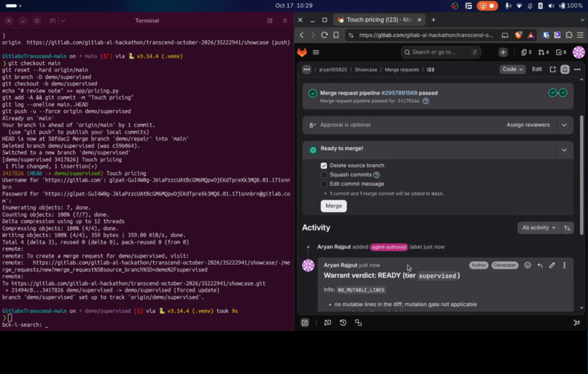Image resolution: width=588 pixels, height=374 pixels.
Task: Bookmark this page in the browser
Action: 336,35
